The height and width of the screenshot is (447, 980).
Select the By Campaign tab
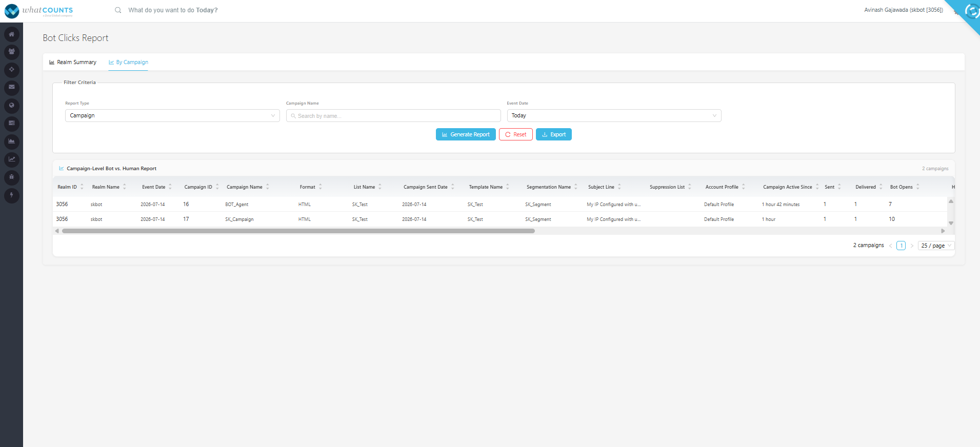pyautogui.click(x=128, y=63)
